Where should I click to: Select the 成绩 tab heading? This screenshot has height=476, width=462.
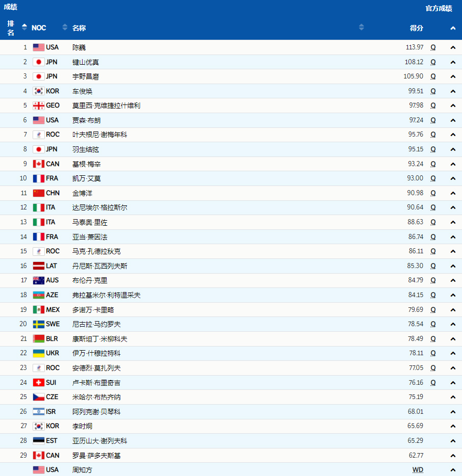[11, 7]
